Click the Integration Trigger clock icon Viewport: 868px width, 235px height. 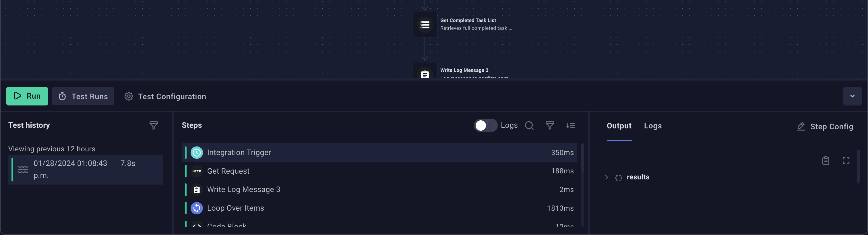[x=196, y=153]
